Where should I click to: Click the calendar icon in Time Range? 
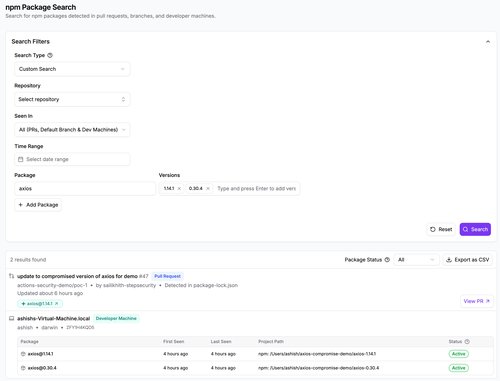(x=21, y=159)
